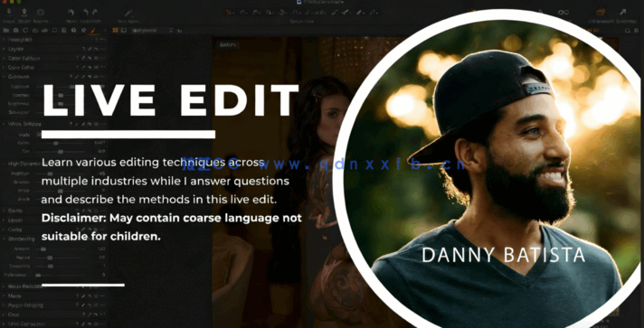Choose the orange Select cursor tool
The image size is (644, 328).
(x=229, y=13)
